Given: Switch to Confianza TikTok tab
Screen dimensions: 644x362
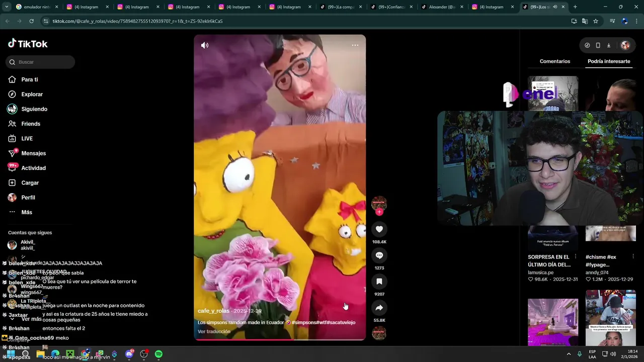Looking at the screenshot, I should click(392, 7).
